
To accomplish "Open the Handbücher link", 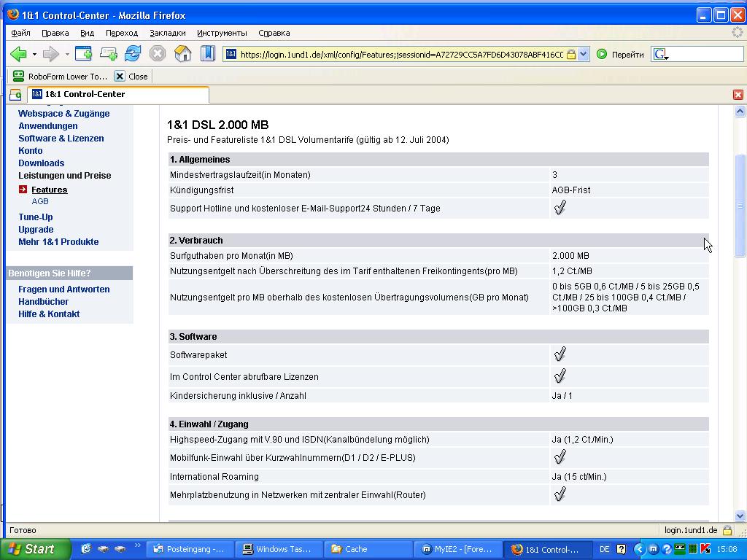I will click(43, 301).
